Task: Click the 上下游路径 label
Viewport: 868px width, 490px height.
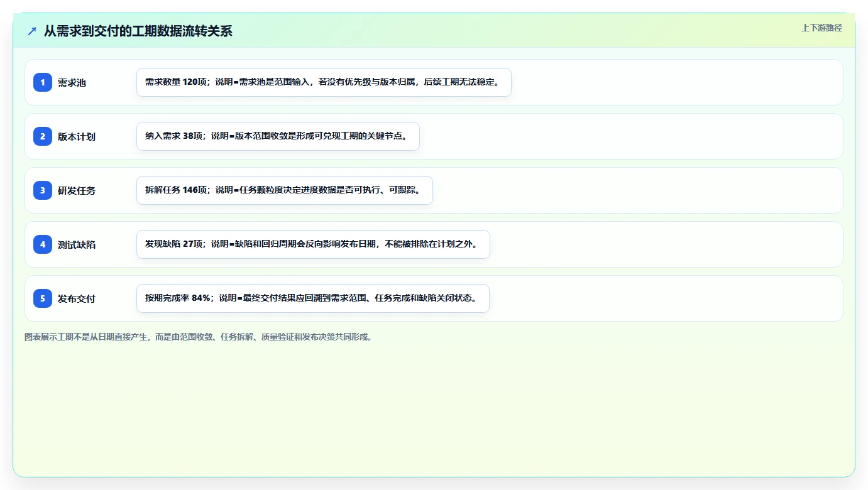Action: pyautogui.click(x=821, y=28)
